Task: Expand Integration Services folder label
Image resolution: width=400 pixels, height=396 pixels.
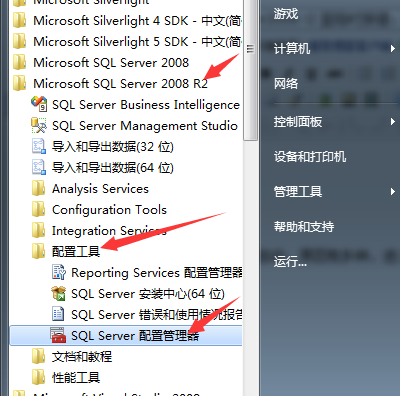Action: click(109, 231)
